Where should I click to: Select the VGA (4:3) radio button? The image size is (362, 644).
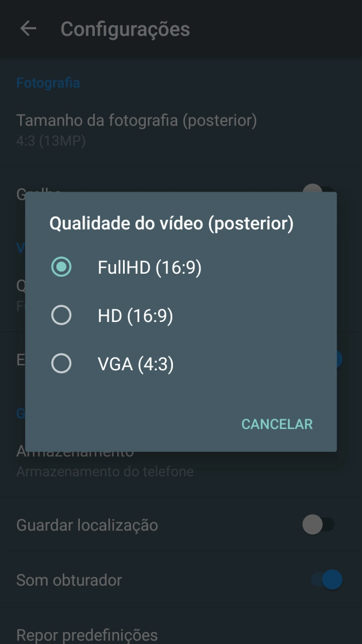tap(61, 363)
